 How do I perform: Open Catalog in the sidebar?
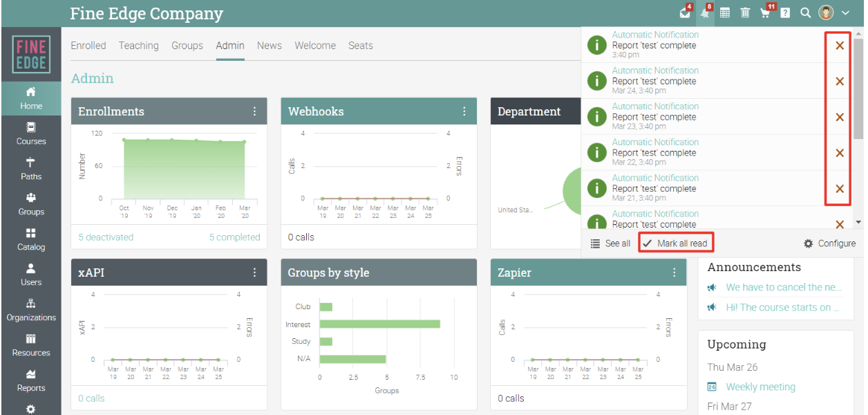pyautogui.click(x=30, y=240)
